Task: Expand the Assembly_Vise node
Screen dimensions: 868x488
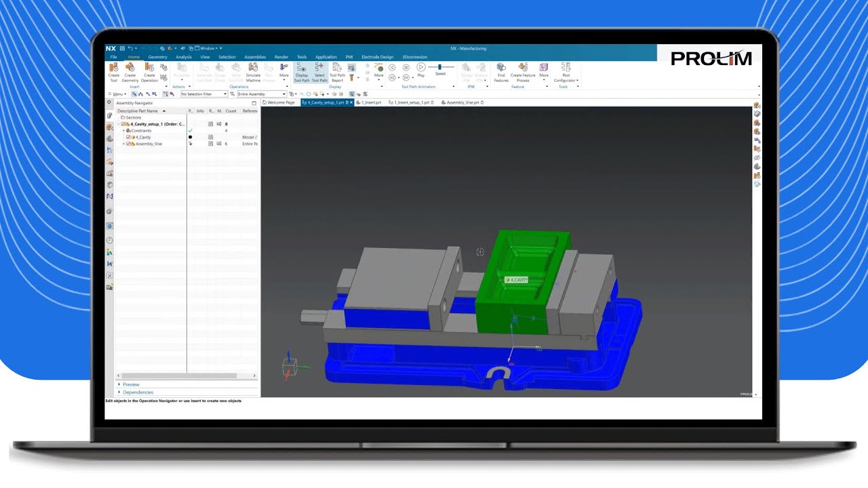Action: pos(123,144)
